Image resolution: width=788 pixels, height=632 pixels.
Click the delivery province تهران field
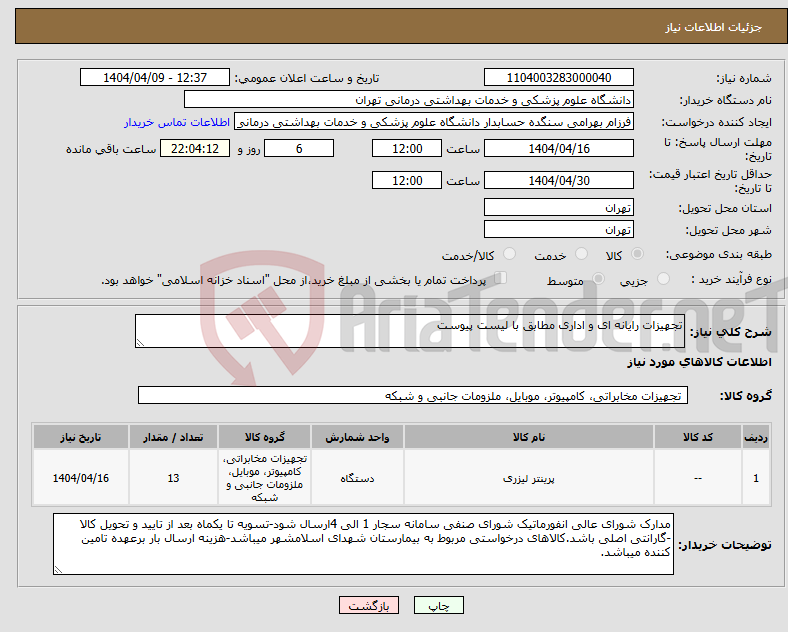click(558, 207)
